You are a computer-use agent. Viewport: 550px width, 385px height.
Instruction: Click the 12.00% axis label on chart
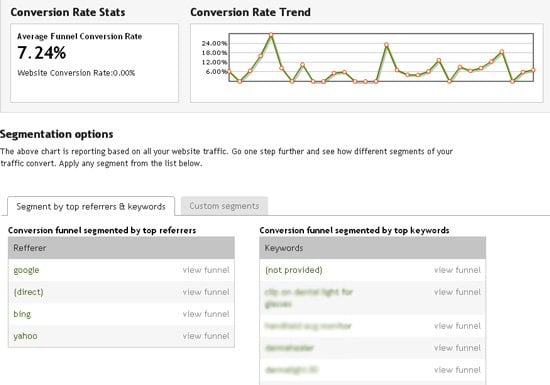pyautogui.click(x=214, y=62)
